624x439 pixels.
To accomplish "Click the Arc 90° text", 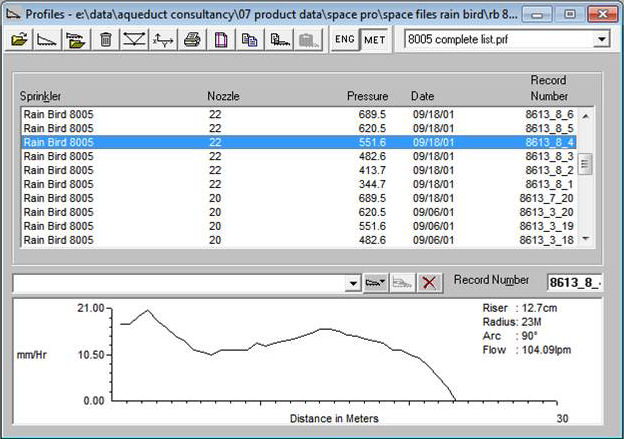I will pos(510,336).
